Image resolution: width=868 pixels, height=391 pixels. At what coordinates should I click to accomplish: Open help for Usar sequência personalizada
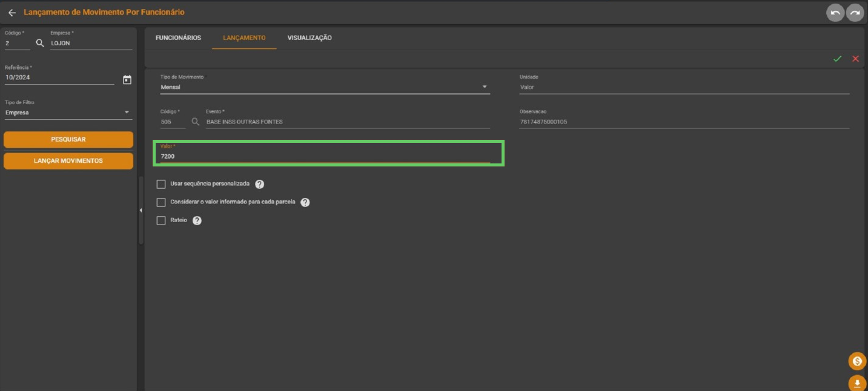(x=259, y=184)
